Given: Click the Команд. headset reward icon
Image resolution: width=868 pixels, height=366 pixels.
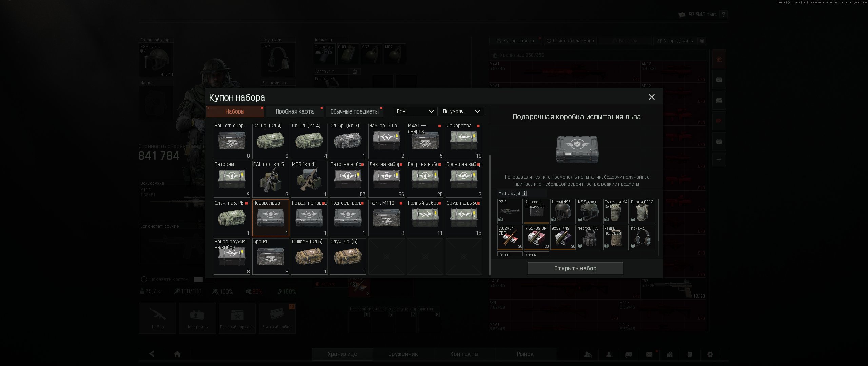Looking at the screenshot, I should (x=642, y=238).
